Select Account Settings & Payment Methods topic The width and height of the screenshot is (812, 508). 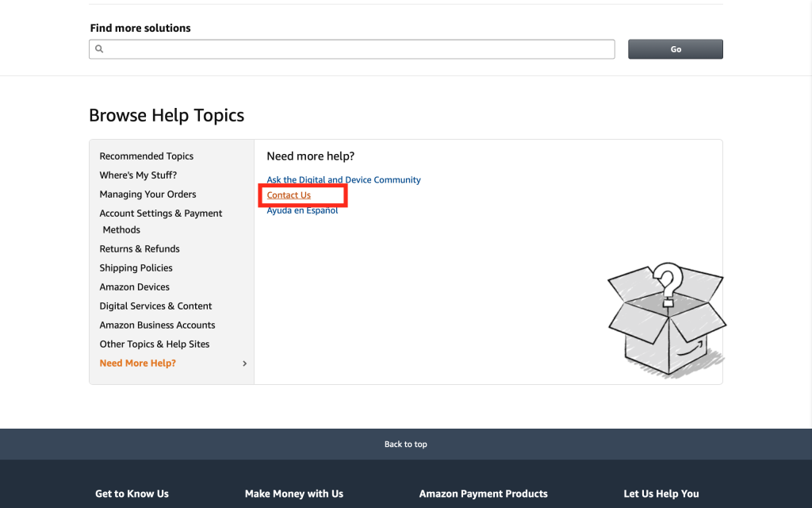point(161,221)
